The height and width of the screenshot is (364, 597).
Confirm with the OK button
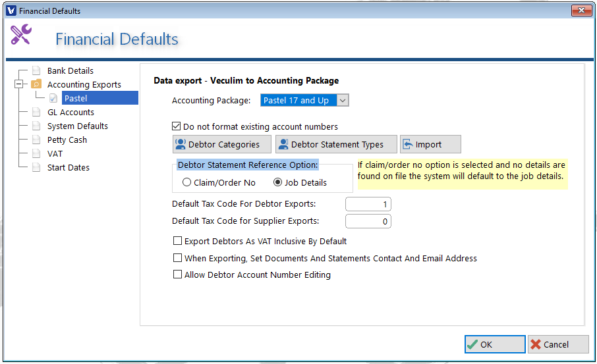(495, 344)
